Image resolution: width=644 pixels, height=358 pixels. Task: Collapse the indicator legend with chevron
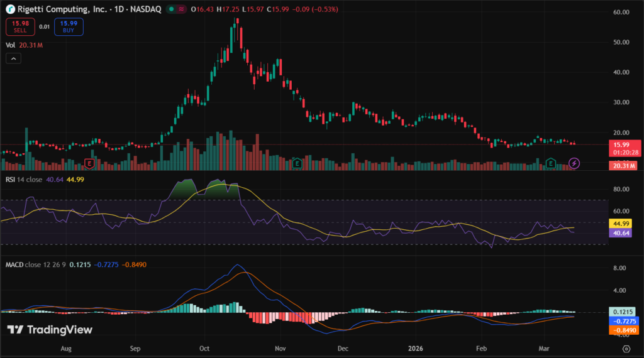(13, 58)
